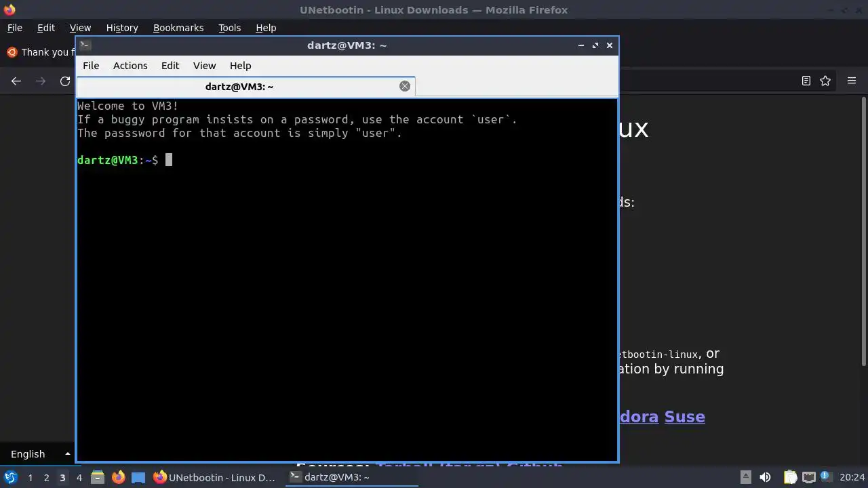This screenshot has width=868, height=488.
Task: Open Firefox Tools menu
Action: pos(229,28)
